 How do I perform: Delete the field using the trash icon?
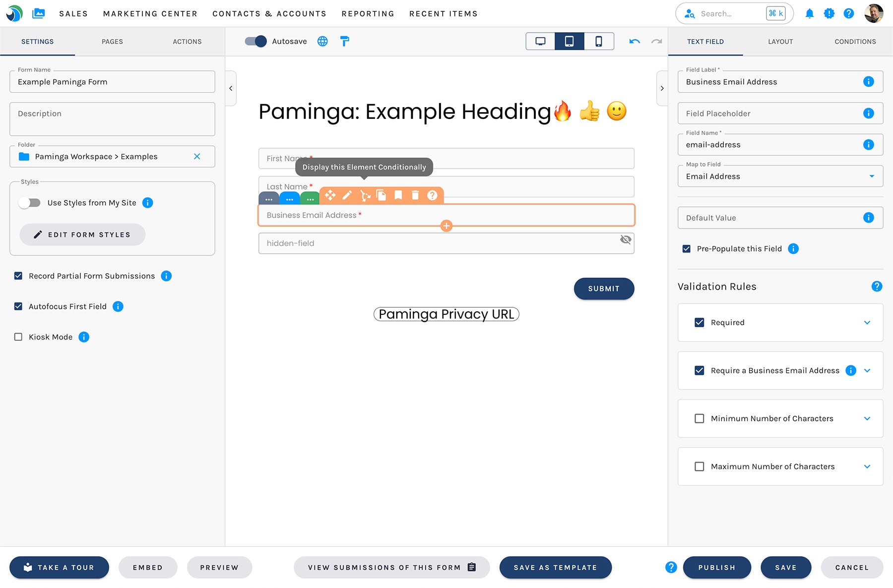(415, 195)
